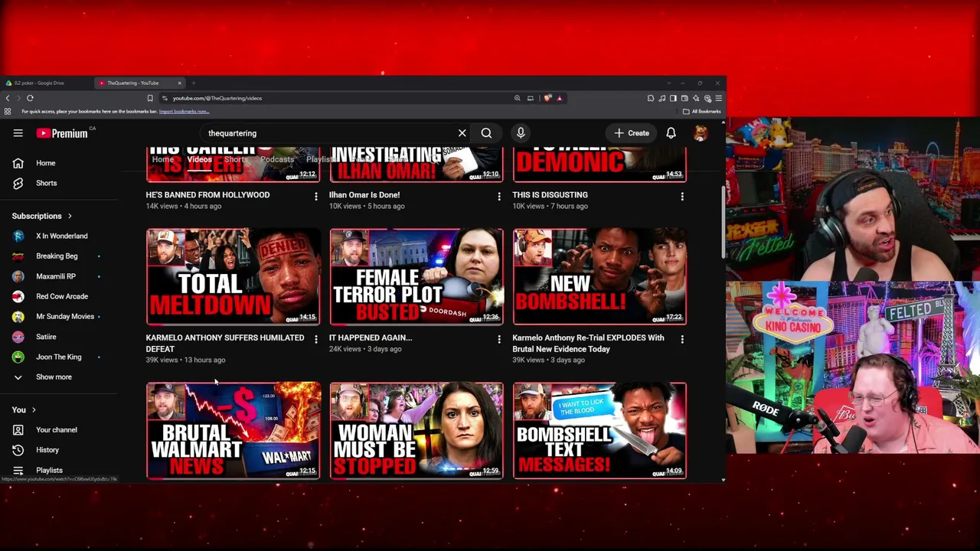Open the All Bookmarks folder

(x=702, y=112)
